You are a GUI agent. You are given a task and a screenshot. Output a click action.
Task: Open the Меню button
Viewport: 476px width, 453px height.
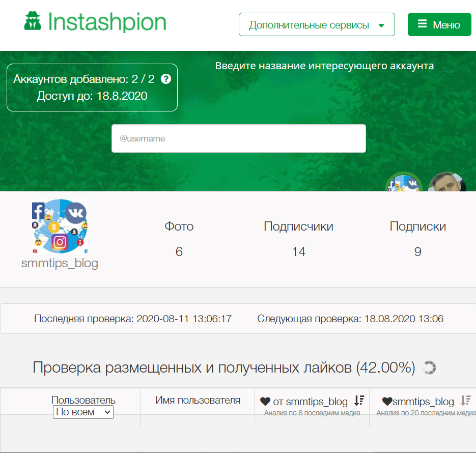[439, 24]
